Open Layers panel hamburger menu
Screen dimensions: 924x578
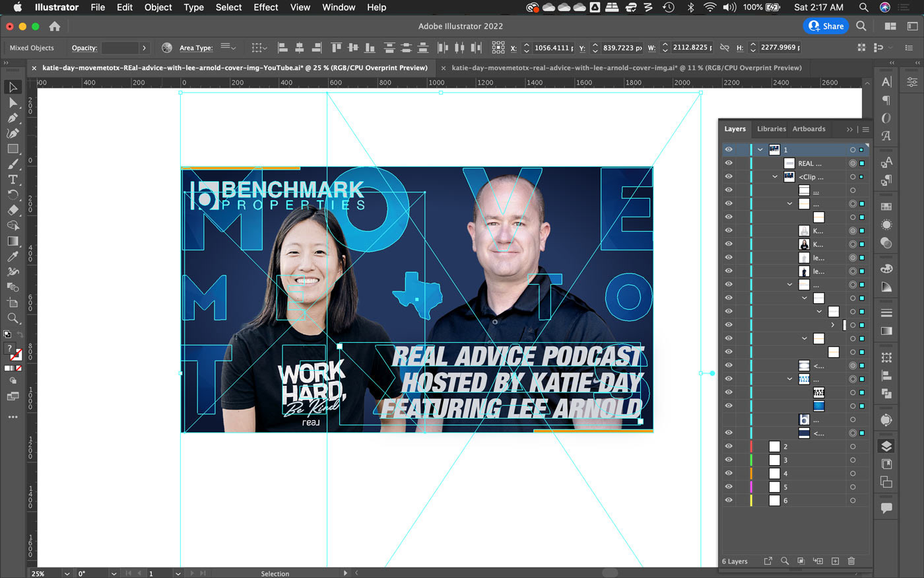865,129
